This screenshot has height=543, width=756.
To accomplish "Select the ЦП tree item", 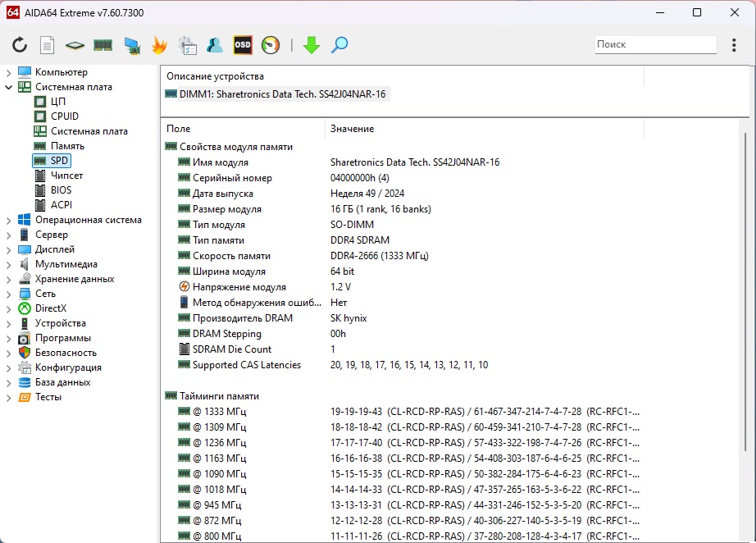I will coord(58,102).
